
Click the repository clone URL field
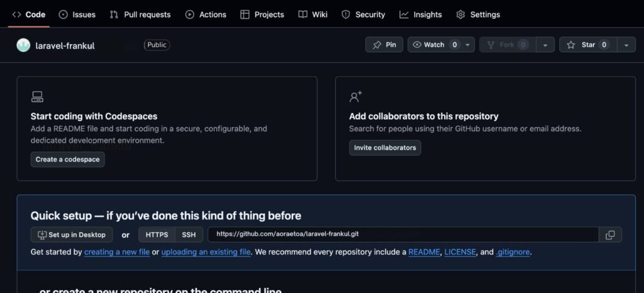point(403,235)
